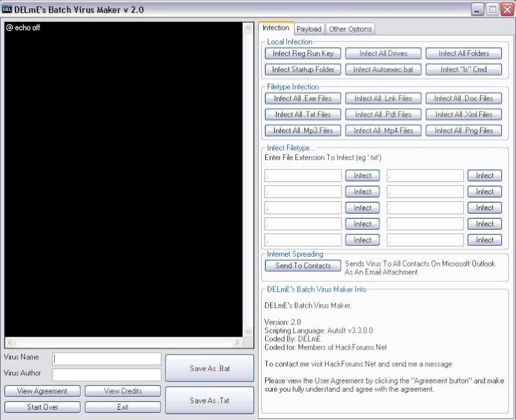
Task: Minimize the Batch Virus Maker window
Action: (477, 10)
